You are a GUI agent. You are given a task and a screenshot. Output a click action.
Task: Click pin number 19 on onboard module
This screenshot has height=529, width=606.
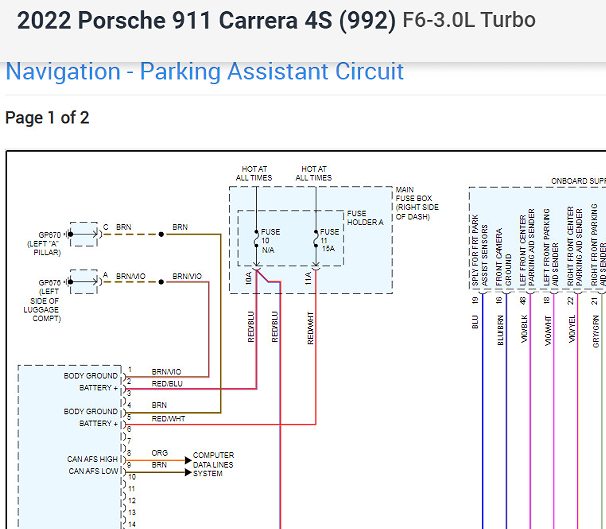click(x=475, y=300)
